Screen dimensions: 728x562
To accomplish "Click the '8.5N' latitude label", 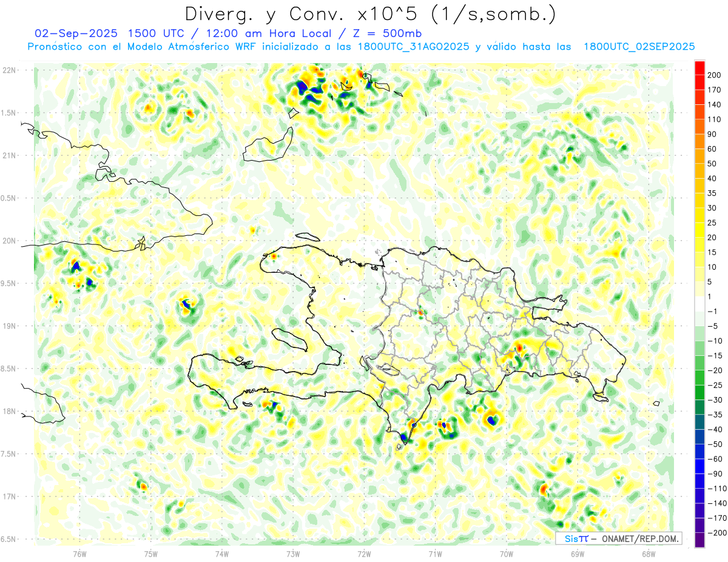I will [9, 369].
